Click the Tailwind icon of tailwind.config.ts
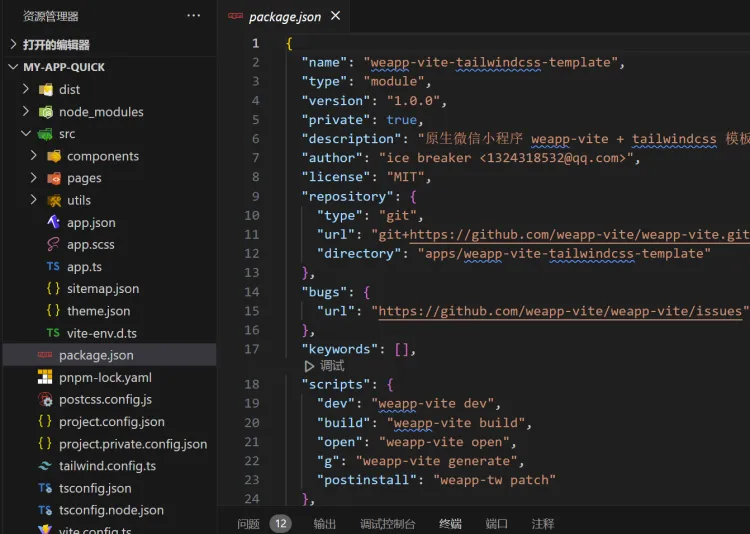 tap(45, 466)
